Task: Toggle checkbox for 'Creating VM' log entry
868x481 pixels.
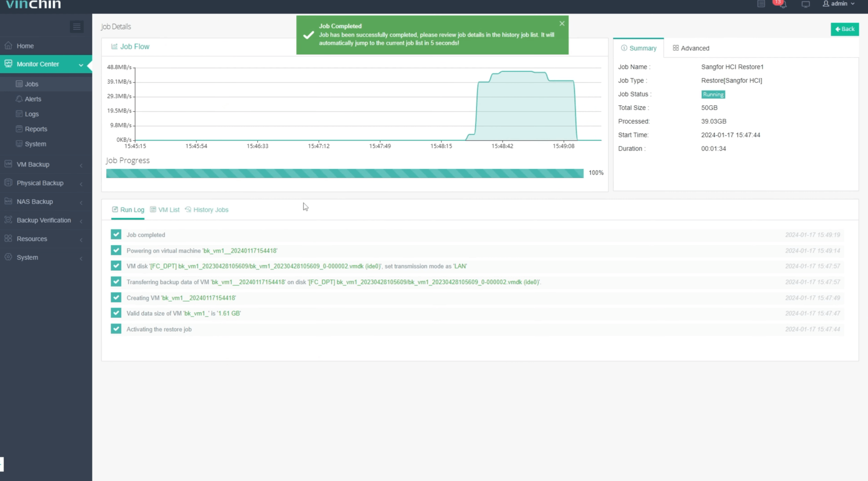Action: click(x=116, y=298)
